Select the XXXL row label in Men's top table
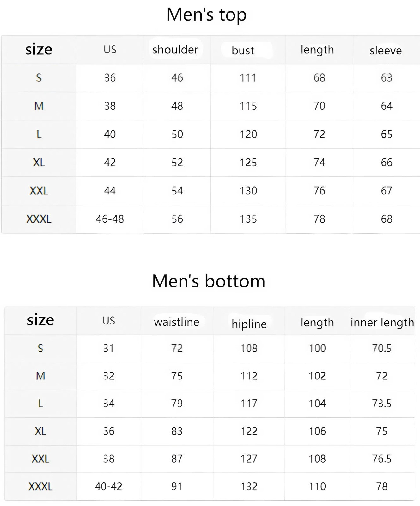The width and height of the screenshot is (420, 506). pyautogui.click(x=39, y=219)
